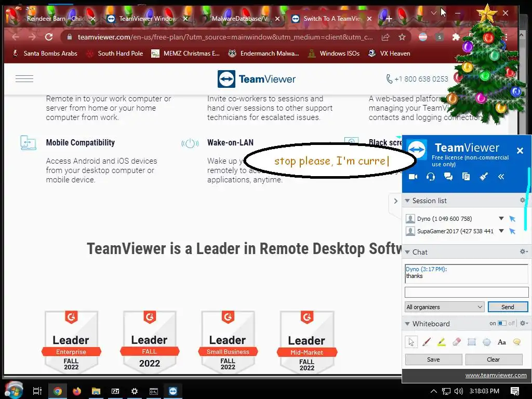Bookmark this page with star icon
Viewport: 532px width, 399px height.
[402, 37]
